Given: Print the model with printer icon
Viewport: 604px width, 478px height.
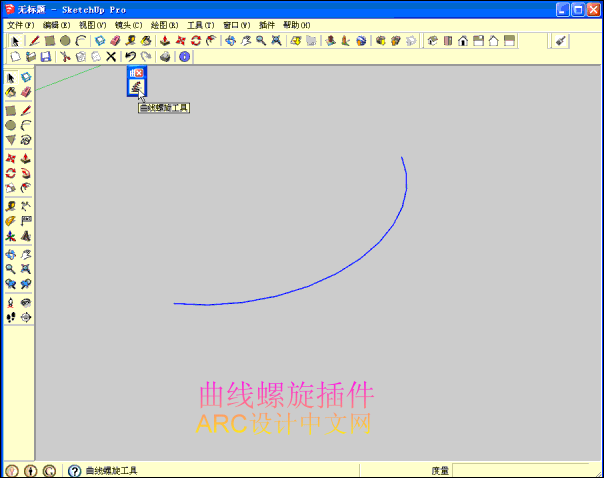Looking at the screenshot, I should click(165, 57).
